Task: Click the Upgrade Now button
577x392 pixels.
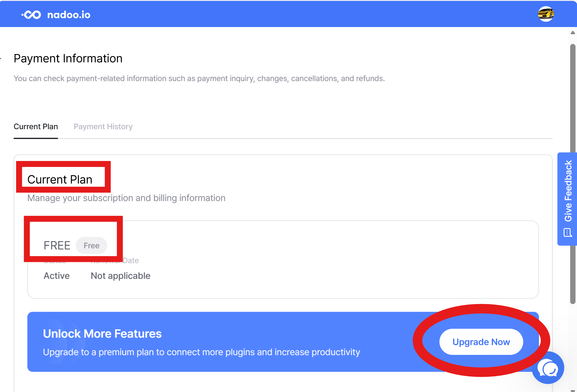Action: (x=481, y=342)
